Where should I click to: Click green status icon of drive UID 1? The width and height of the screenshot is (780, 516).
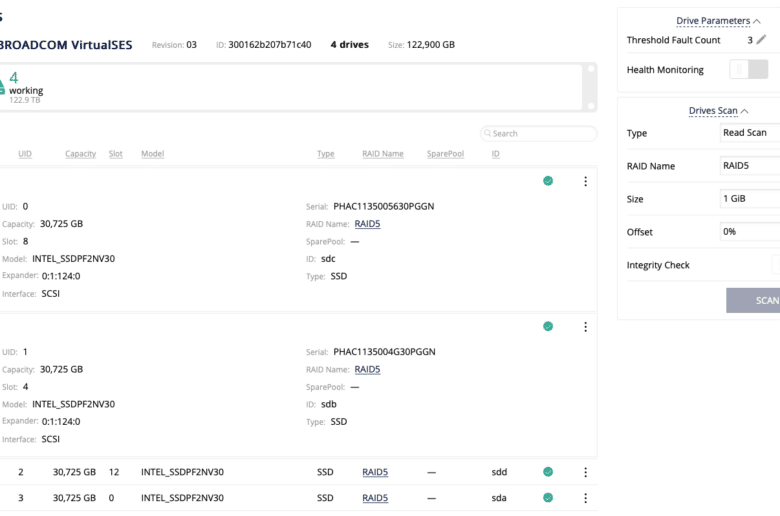pyautogui.click(x=548, y=326)
